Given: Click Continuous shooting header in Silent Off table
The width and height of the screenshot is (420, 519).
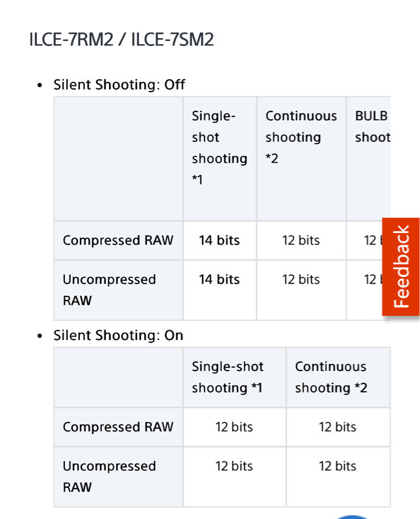Looking at the screenshot, I should pyautogui.click(x=301, y=137).
